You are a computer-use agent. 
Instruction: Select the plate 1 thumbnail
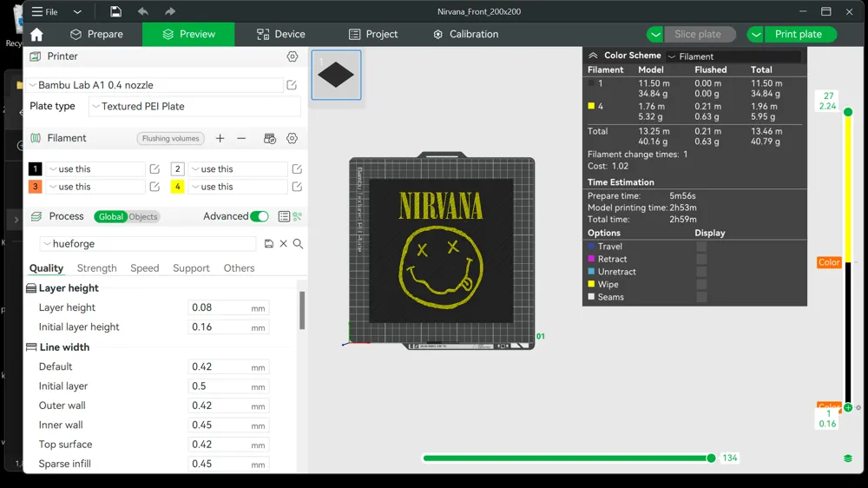336,75
